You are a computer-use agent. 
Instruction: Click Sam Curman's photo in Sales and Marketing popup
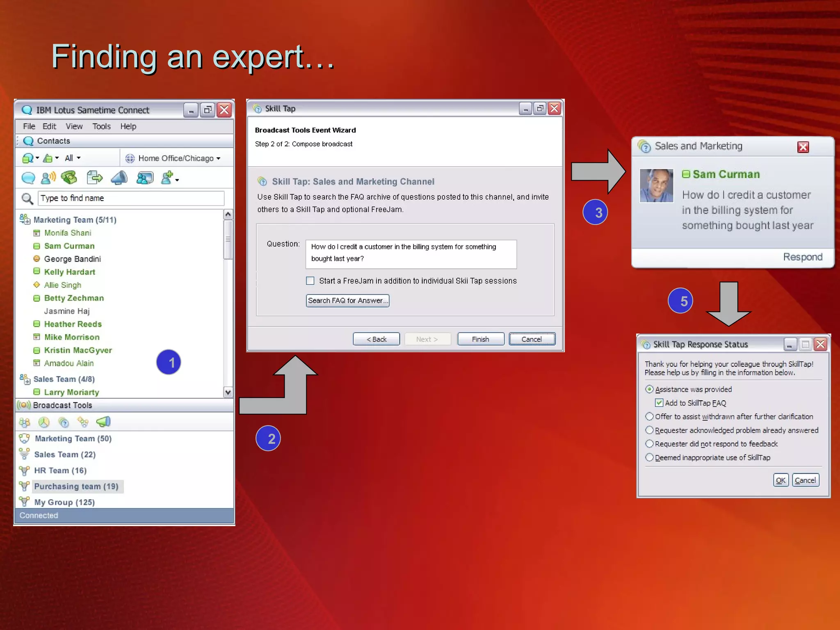pyautogui.click(x=656, y=185)
